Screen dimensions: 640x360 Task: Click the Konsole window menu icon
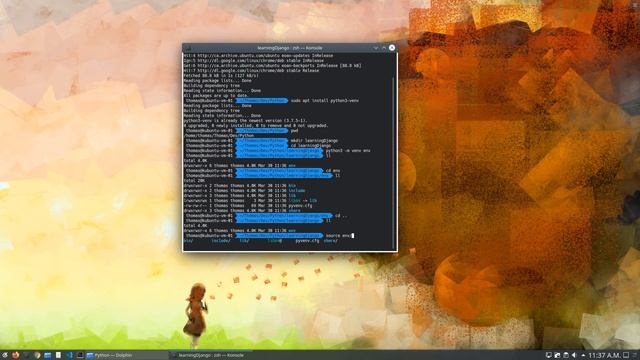click(188, 48)
